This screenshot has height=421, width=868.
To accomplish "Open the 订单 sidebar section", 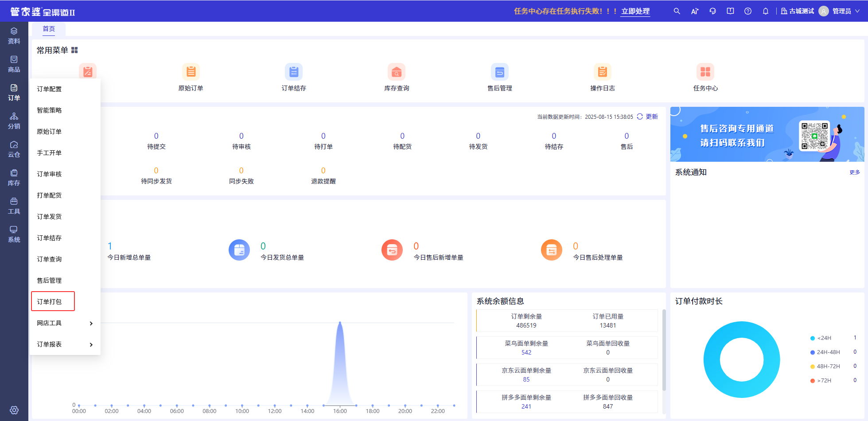I will (14, 93).
